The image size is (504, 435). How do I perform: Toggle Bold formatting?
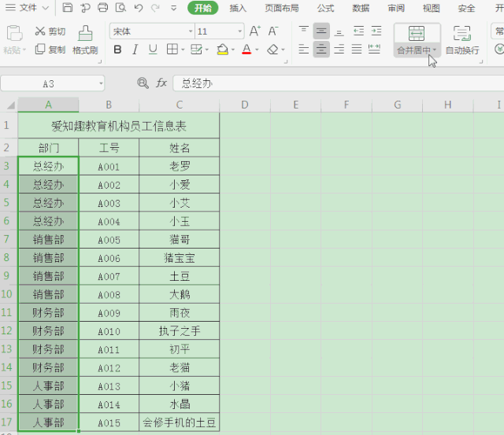117,50
